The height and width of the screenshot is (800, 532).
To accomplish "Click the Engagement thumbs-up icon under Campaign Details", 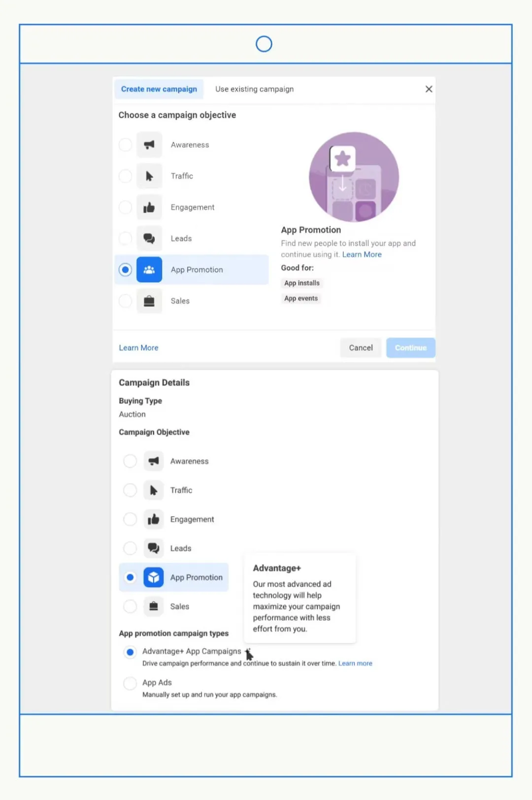I will point(154,519).
